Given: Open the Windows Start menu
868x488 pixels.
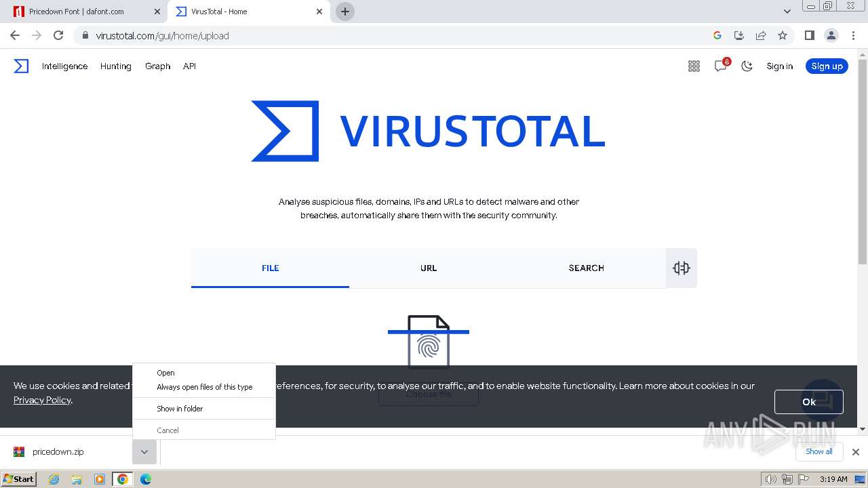Looking at the screenshot, I should pyautogui.click(x=19, y=479).
